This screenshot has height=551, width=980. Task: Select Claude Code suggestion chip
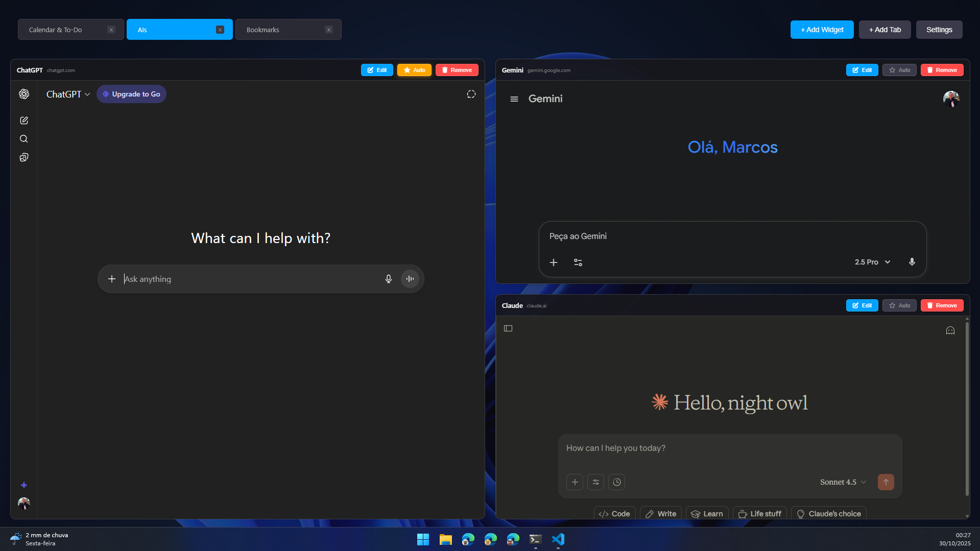pos(614,513)
